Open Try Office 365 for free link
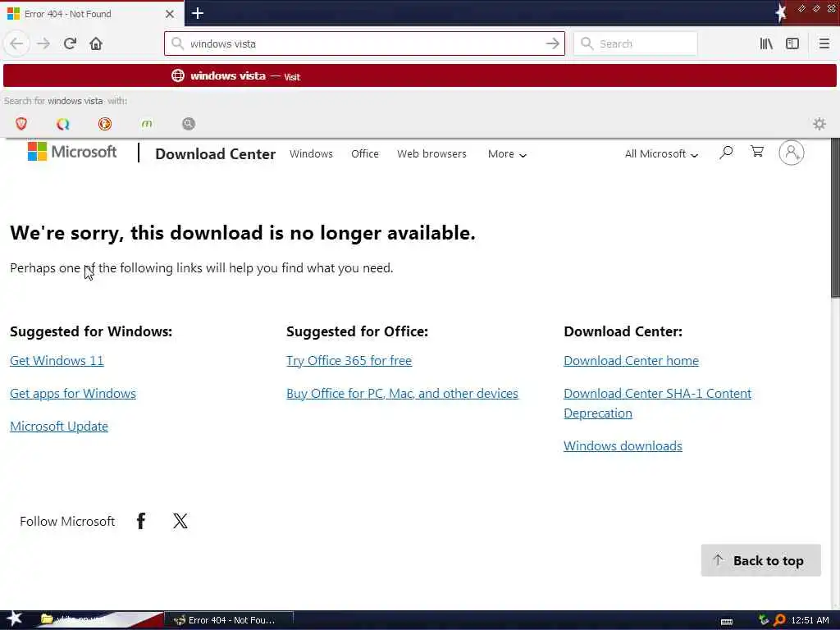Viewport: 840px width, 630px height. pyautogui.click(x=349, y=361)
